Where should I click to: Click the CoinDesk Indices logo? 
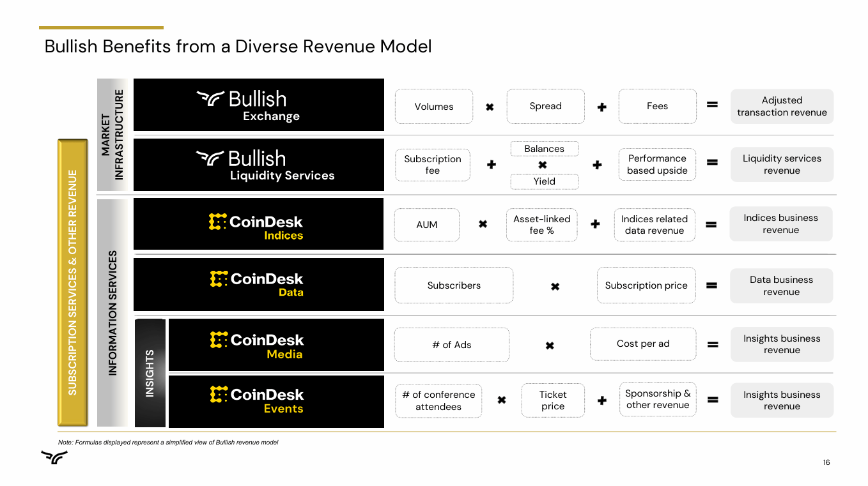(x=258, y=224)
